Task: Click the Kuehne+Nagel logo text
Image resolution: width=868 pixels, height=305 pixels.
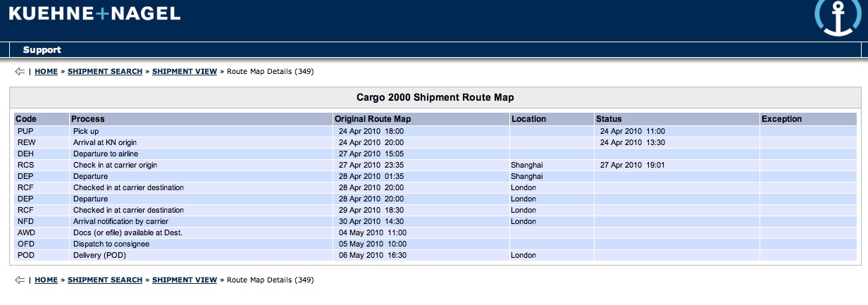Action: click(94, 13)
